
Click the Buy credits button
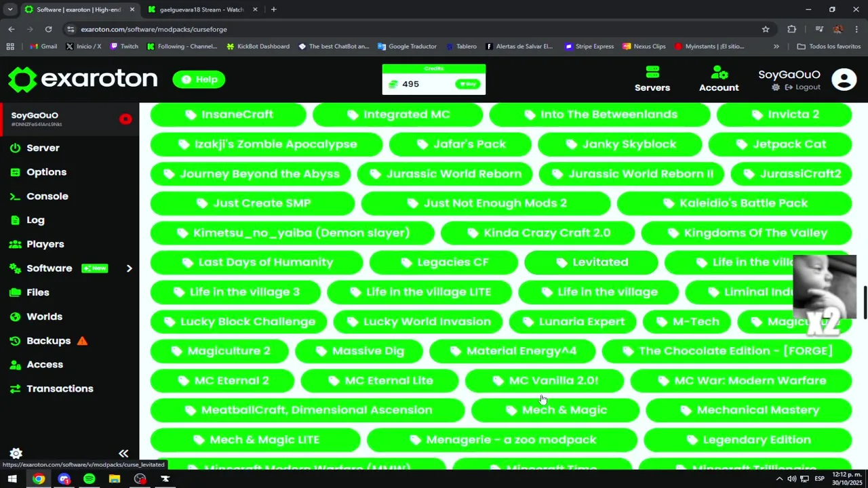click(x=469, y=84)
